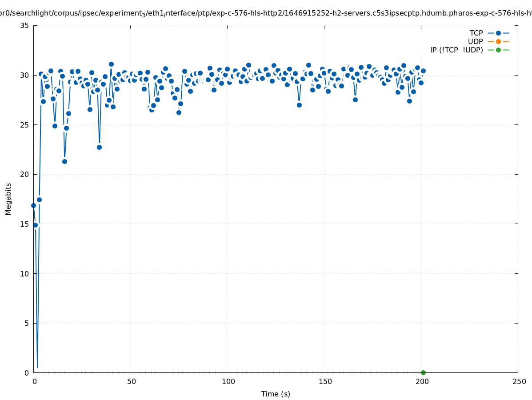This screenshot has height=400, width=532.
Task: Select the first TCP data point at time zero
Action: click(x=33, y=205)
